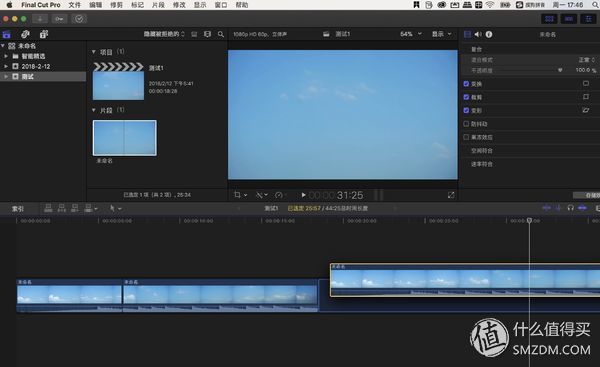Viewport: 600px width, 367px height.
Task: Play the viewer with play button
Action: coord(303,195)
